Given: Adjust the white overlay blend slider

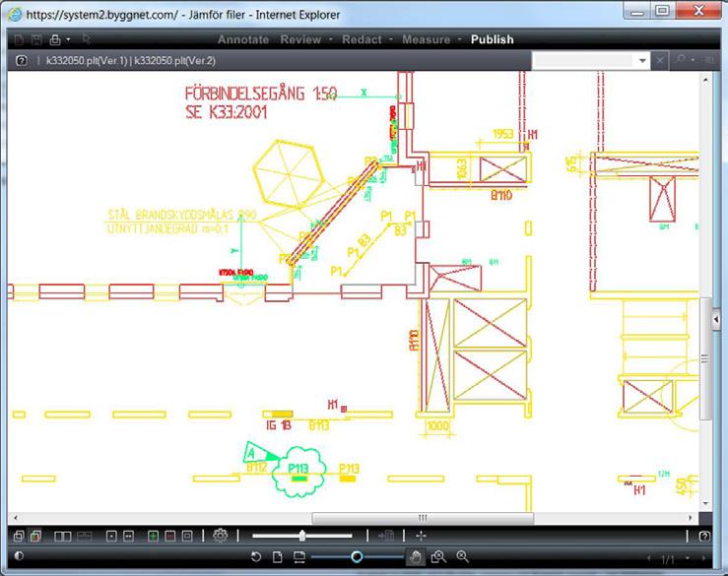Looking at the screenshot, I should [302, 536].
